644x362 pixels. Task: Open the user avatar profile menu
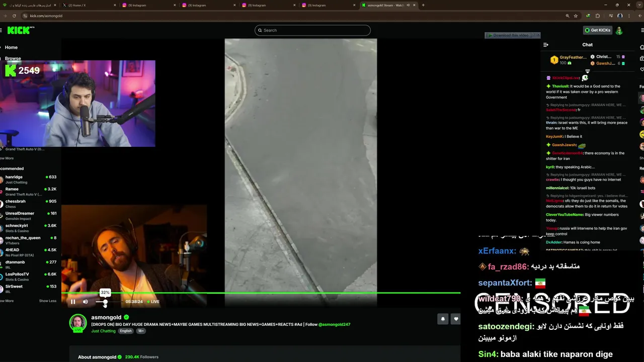(619, 30)
